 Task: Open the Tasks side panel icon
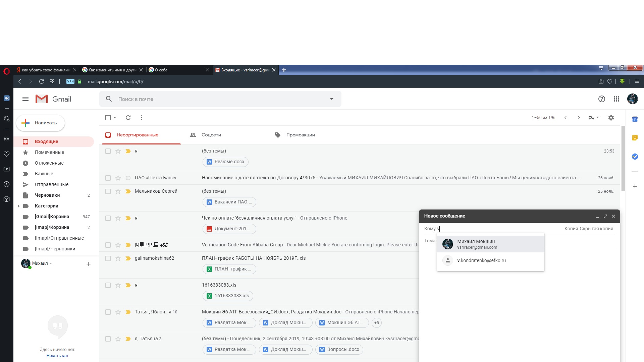(635, 157)
